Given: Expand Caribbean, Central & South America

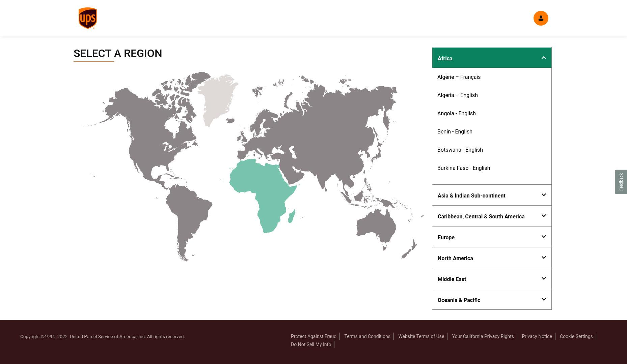Looking at the screenshot, I should click(492, 216).
